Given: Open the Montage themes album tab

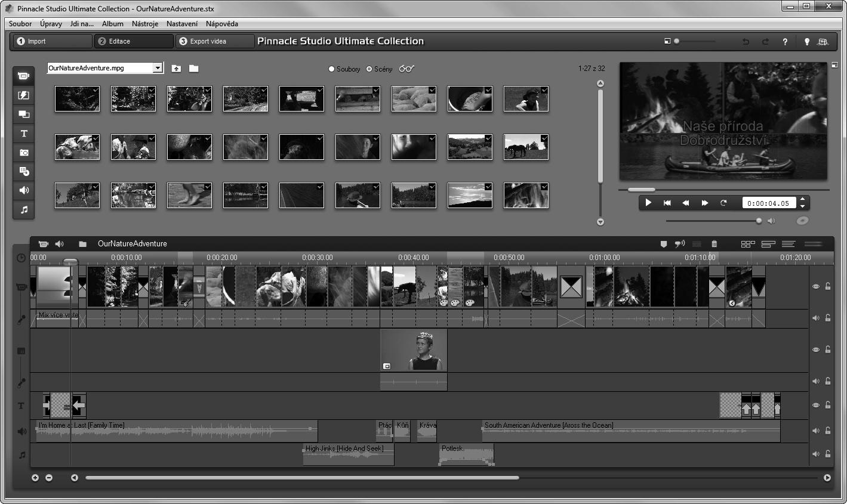Looking at the screenshot, I should [x=24, y=115].
